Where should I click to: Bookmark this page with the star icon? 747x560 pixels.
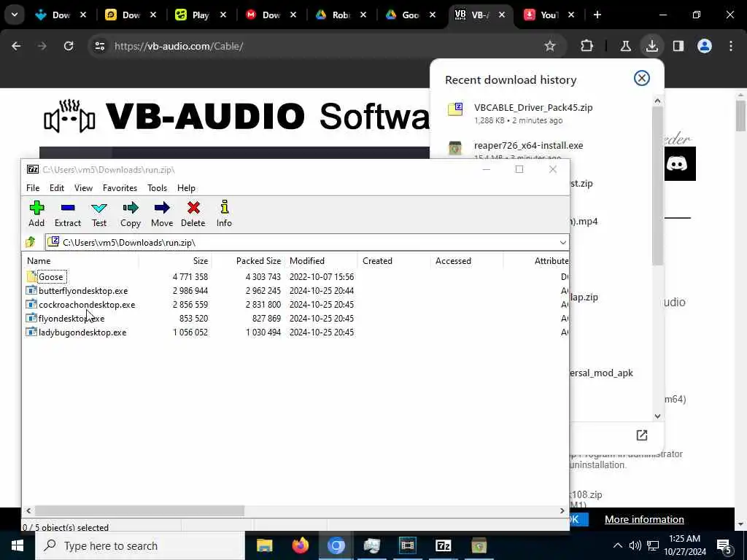[550, 46]
